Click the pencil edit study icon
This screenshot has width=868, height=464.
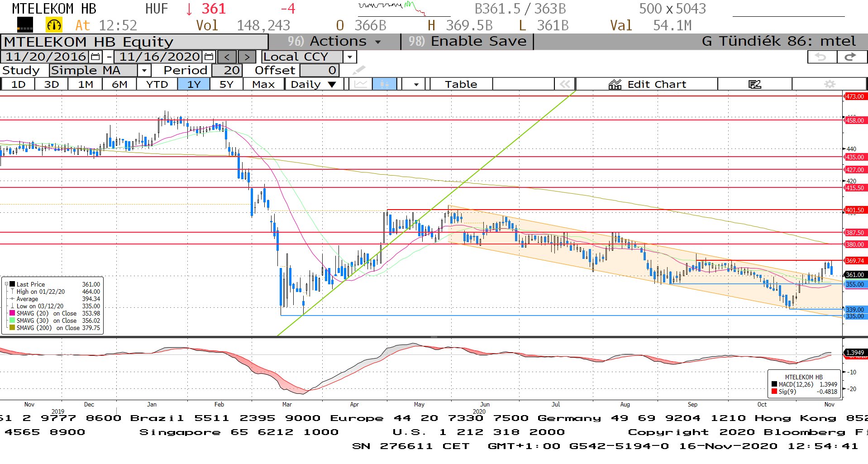358,70
